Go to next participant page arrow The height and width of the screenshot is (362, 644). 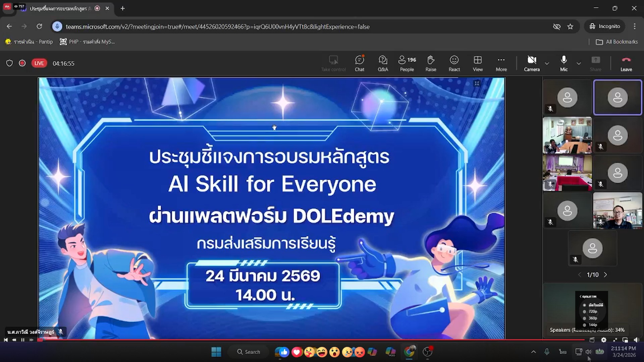[605, 275]
